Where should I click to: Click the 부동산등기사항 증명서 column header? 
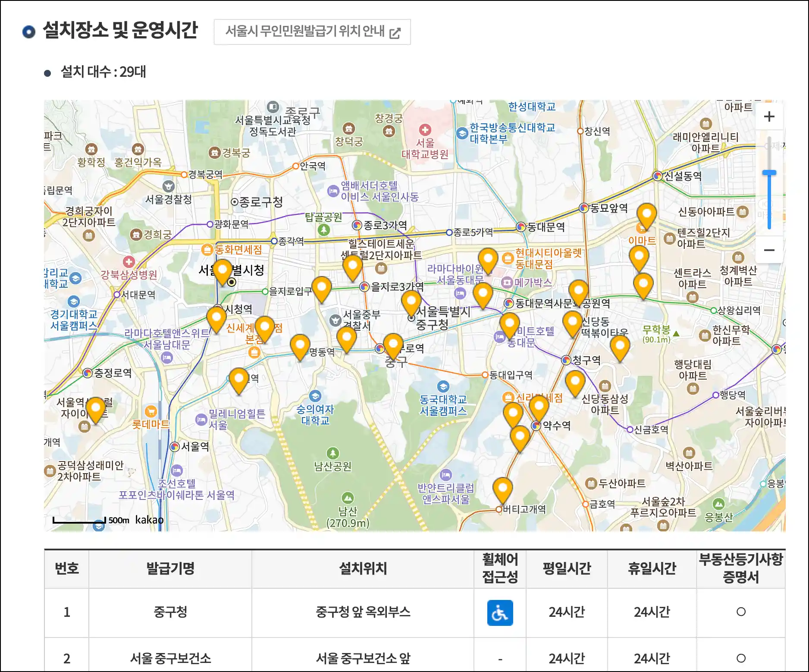tap(741, 568)
